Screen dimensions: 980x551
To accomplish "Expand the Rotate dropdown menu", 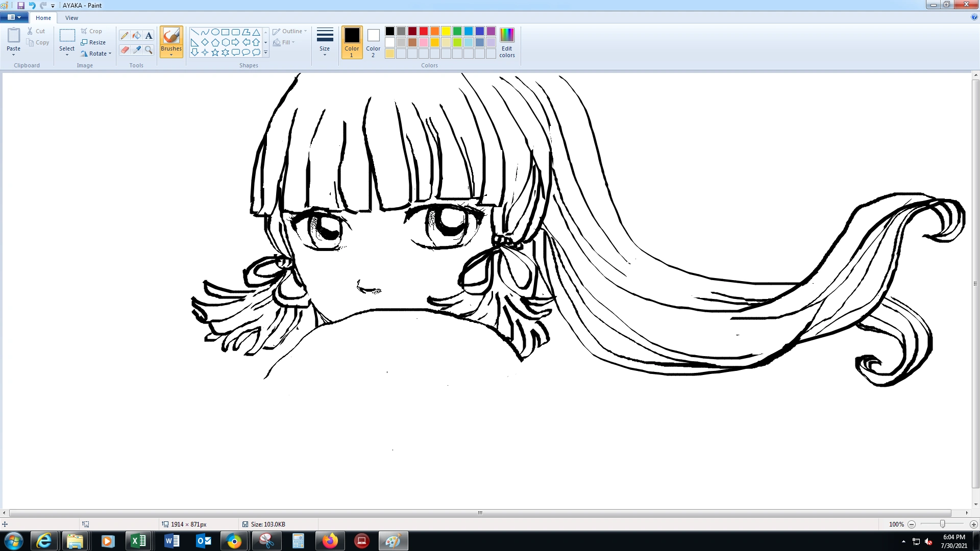I will tap(110, 54).
